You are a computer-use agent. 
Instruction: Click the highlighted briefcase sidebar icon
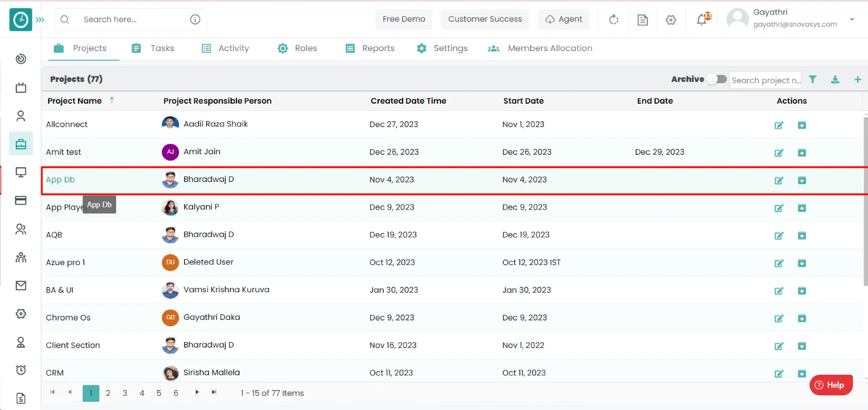[x=21, y=144]
